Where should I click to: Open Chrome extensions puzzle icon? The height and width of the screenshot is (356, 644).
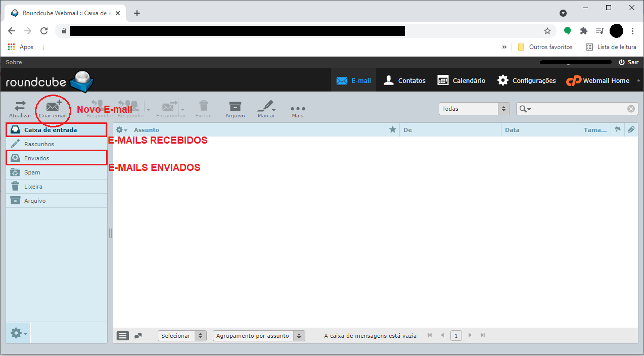584,31
